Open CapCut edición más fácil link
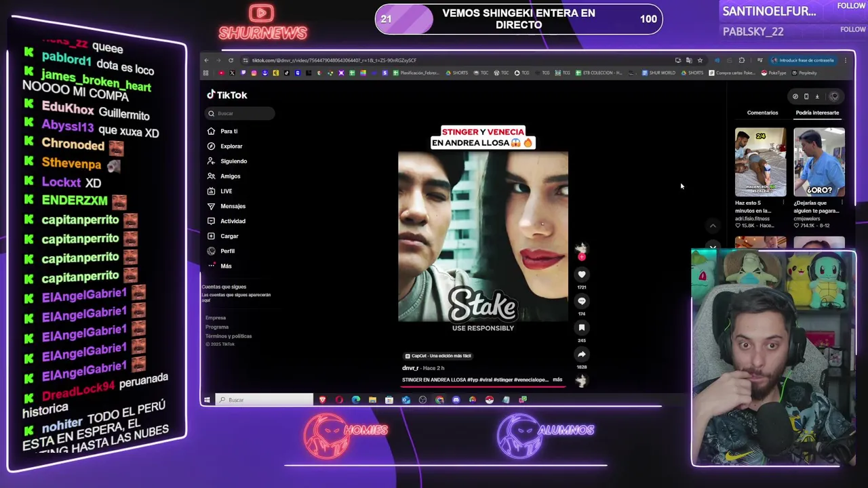Image resolution: width=868 pixels, height=488 pixels. tap(438, 356)
